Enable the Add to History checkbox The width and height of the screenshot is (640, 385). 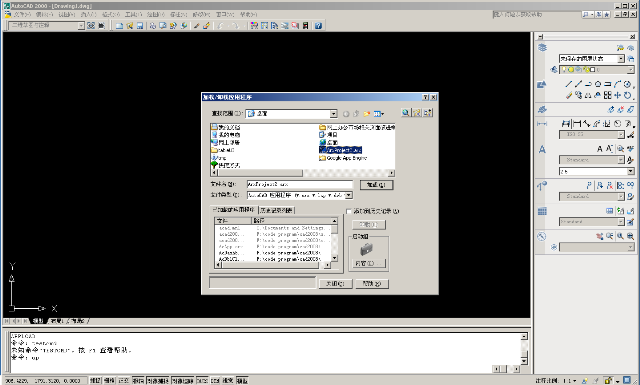tap(349, 211)
